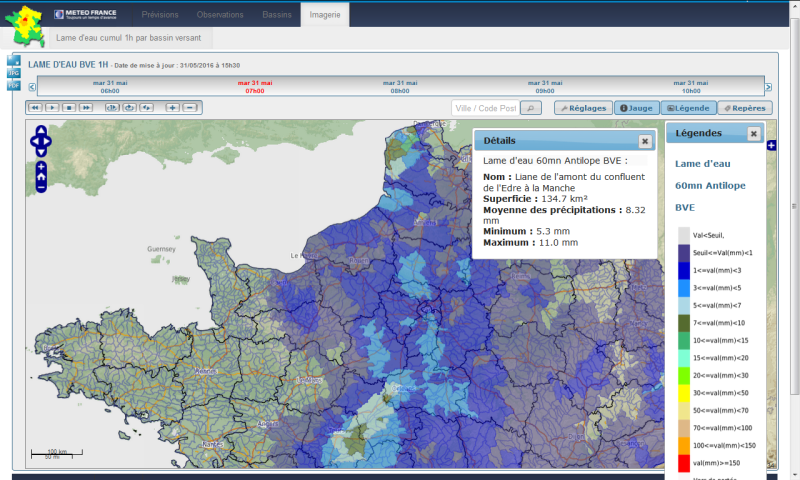800x480 pixels.
Task: Export map as JPG
Action: 14,73
